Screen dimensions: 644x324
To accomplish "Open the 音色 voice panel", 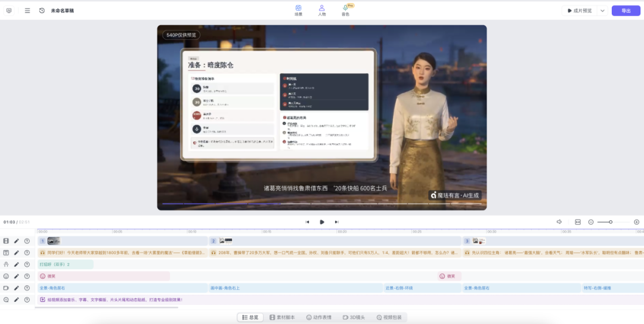I will pyautogui.click(x=345, y=10).
